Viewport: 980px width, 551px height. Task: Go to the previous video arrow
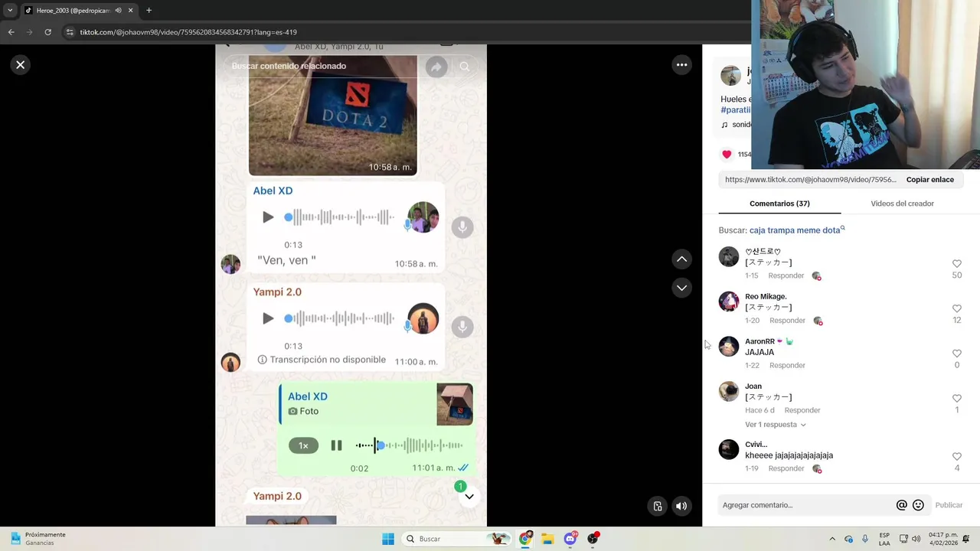pos(681,259)
